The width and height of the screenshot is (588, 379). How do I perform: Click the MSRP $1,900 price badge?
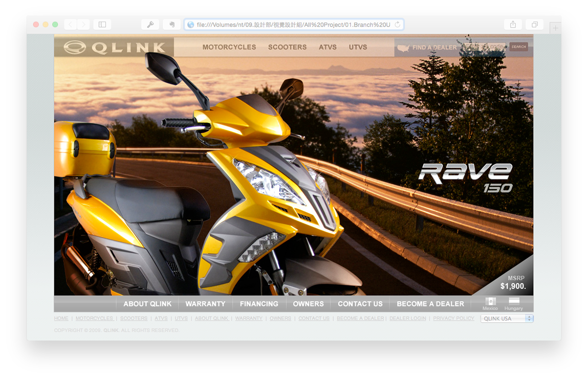(x=513, y=282)
